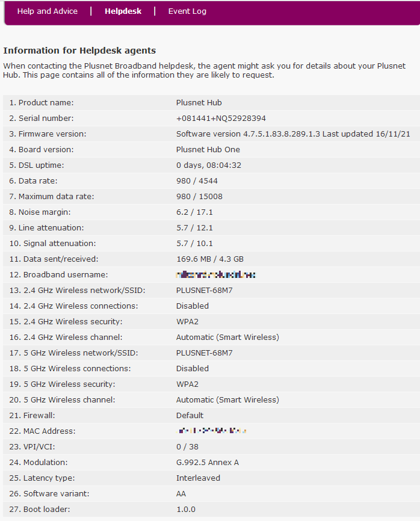Switch to the Helpdesk tab
420x521 pixels.
click(x=123, y=11)
